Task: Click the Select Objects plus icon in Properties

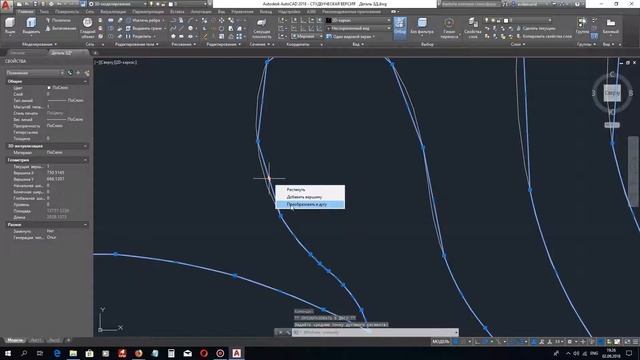Action: point(78,73)
